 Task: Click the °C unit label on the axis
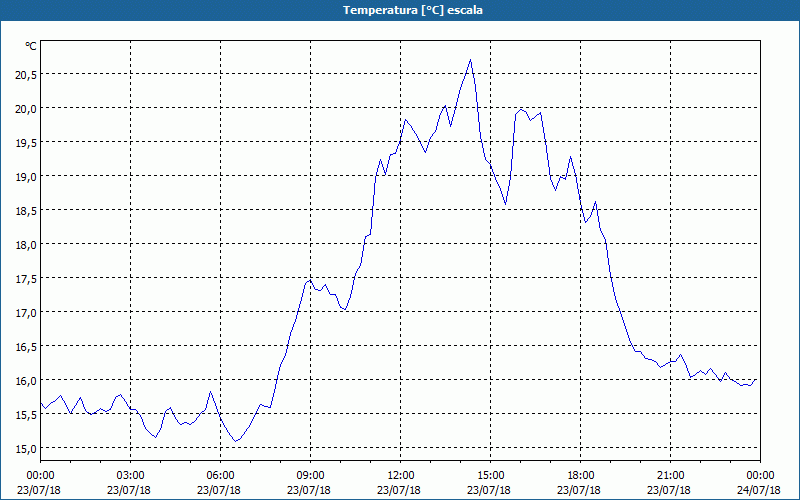pyautogui.click(x=31, y=46)
